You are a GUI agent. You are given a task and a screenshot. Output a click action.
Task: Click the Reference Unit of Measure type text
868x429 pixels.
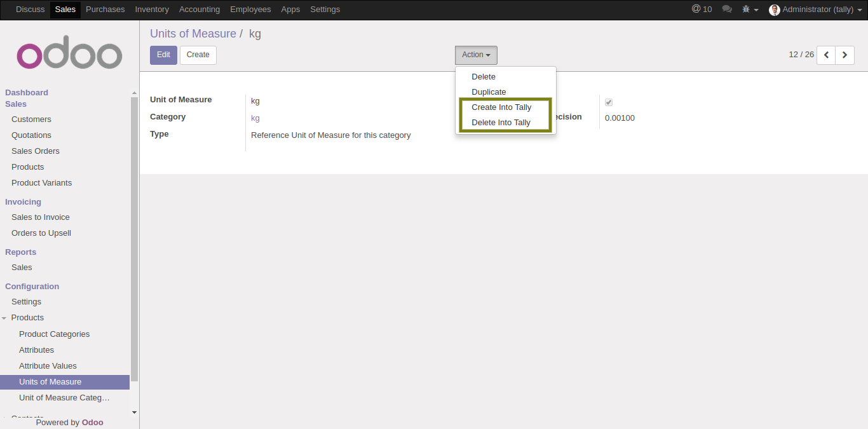[x=331, y=135]
